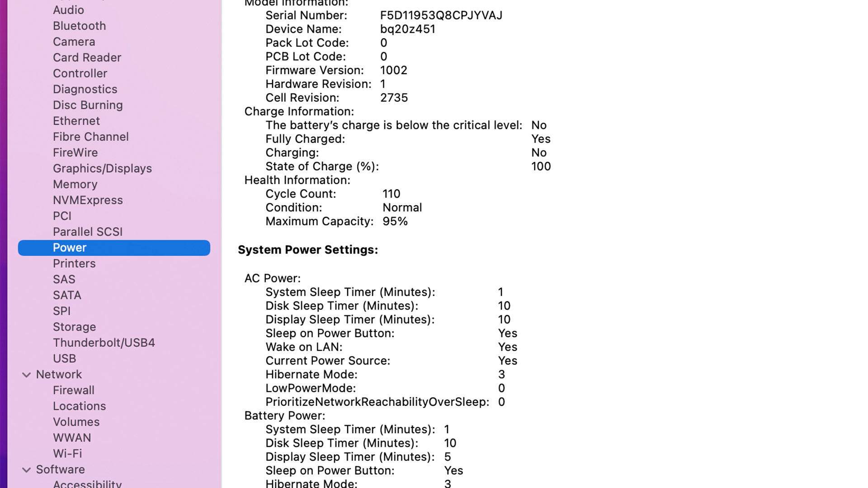This screenshot has width=868, height=488.
Task: Select the Thunderbolt/USB4 sidebar item
Action: [x=104, y=343]
